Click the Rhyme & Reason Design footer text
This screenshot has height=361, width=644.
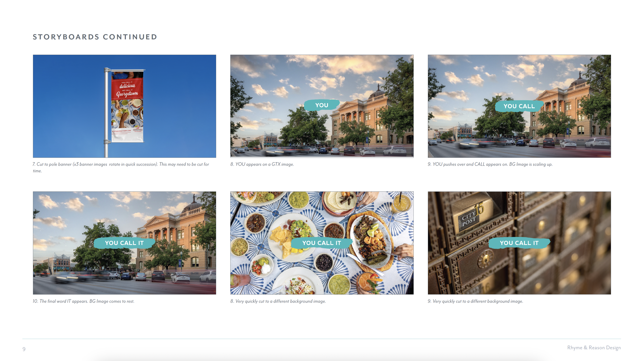coord(594,348)
